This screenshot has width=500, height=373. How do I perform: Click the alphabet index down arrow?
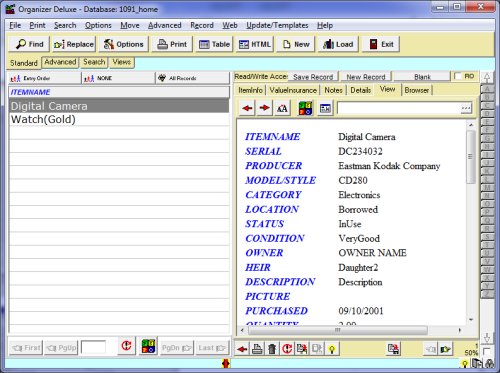487,338
